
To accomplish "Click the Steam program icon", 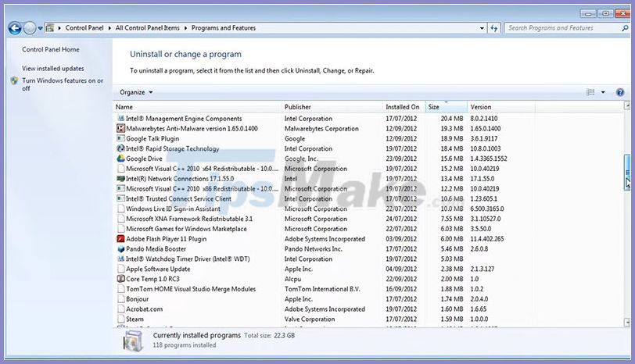I will point(120,319).
